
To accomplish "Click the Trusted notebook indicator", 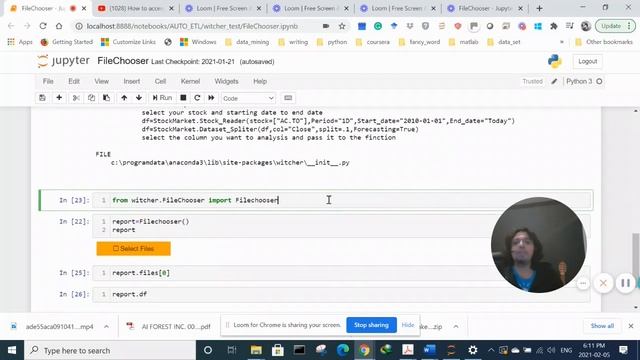I will [x=532, y=81].
